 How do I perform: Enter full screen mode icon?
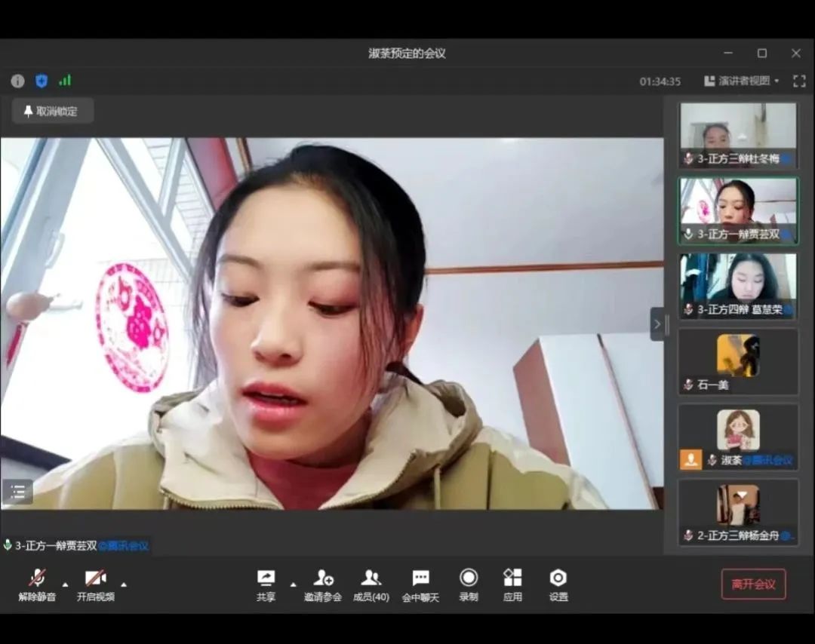point(799,81)
